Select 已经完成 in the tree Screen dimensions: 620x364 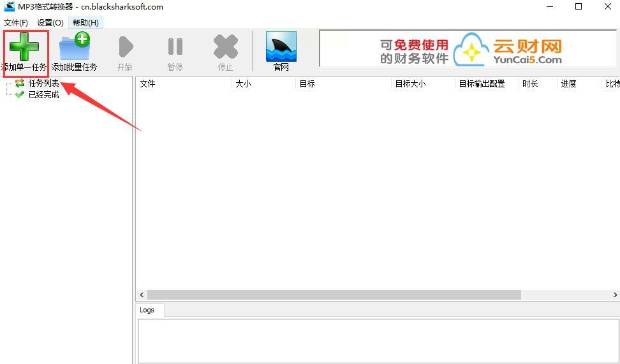point(43,95)
